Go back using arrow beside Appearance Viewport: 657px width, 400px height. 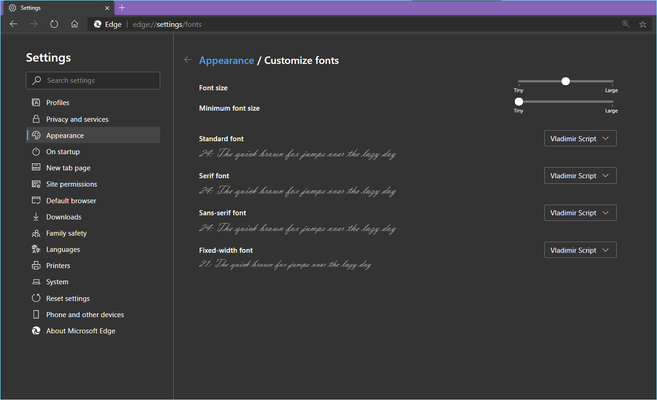pos(188,59)
